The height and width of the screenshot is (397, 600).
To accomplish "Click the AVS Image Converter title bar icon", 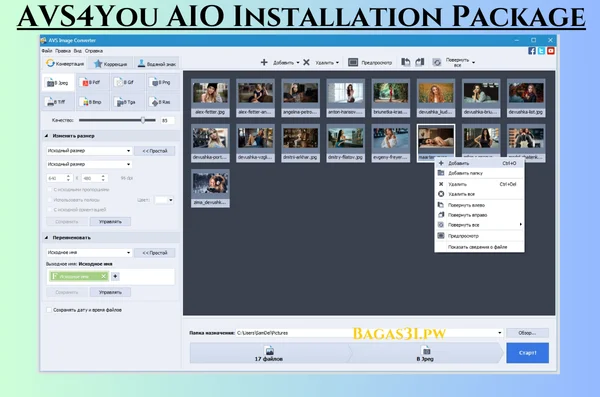I will [44, 40].
